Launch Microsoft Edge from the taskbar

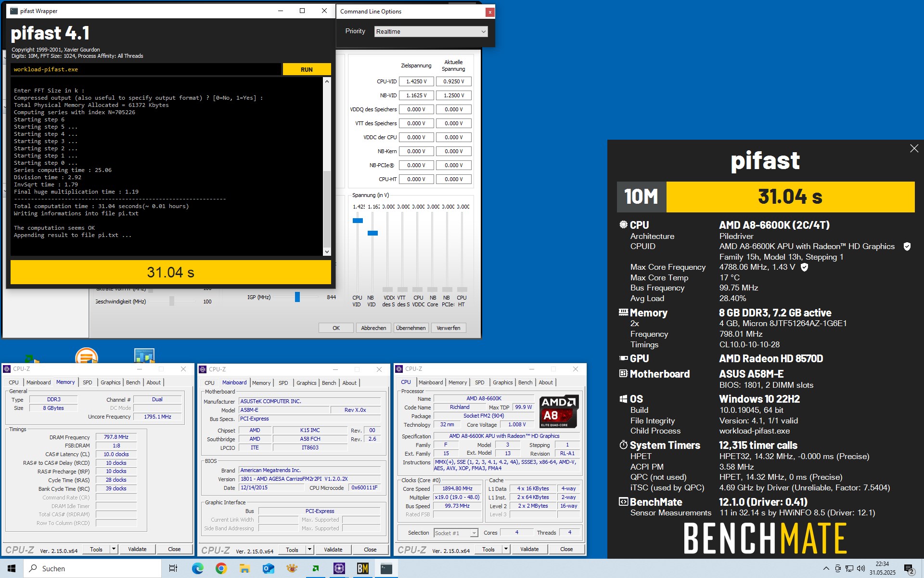pos(197,568)
